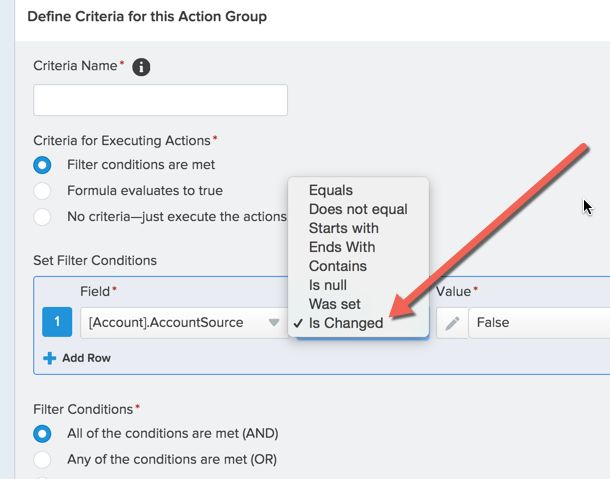Pick "Ends With" operator option
This screenshot has height=479, width=610.
tap(342, 247)
